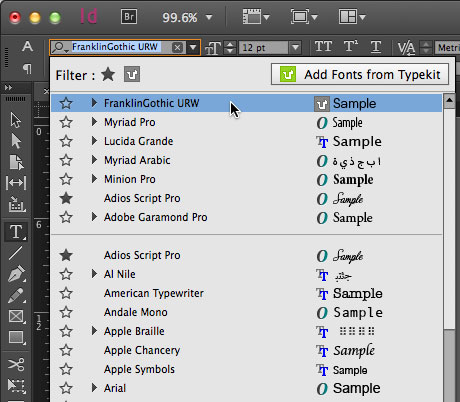
Task: Select the Pencil tool
Action: [16, 296]
